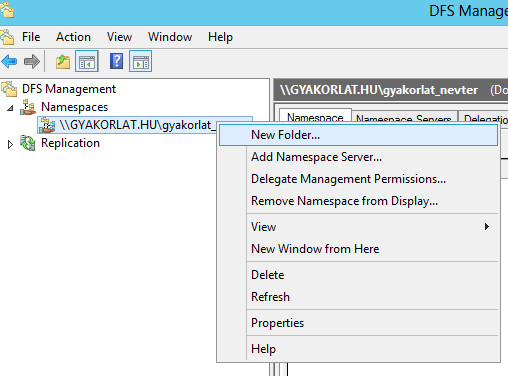Click the Up One Level folder icon
The height and width of the screenshot is (376, 508).
(63, 62)
